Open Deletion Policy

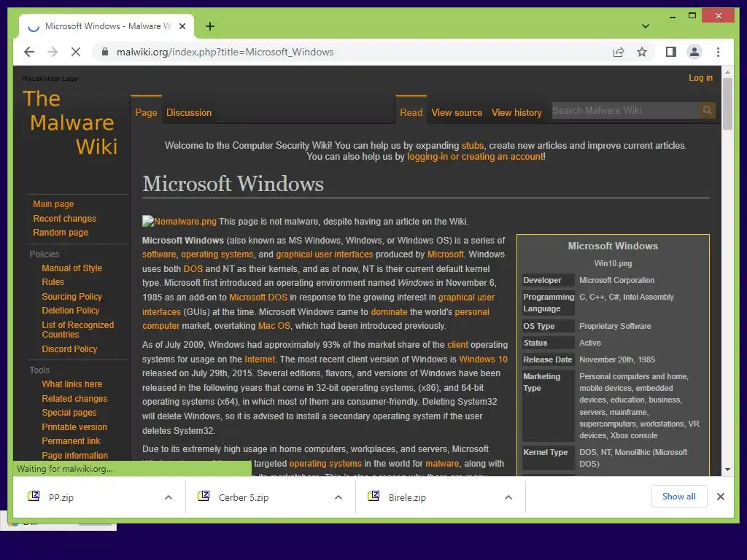71,311
